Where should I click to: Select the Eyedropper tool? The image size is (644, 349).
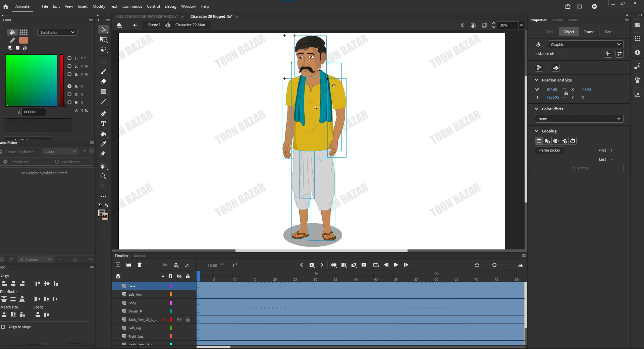coord(103,144)
